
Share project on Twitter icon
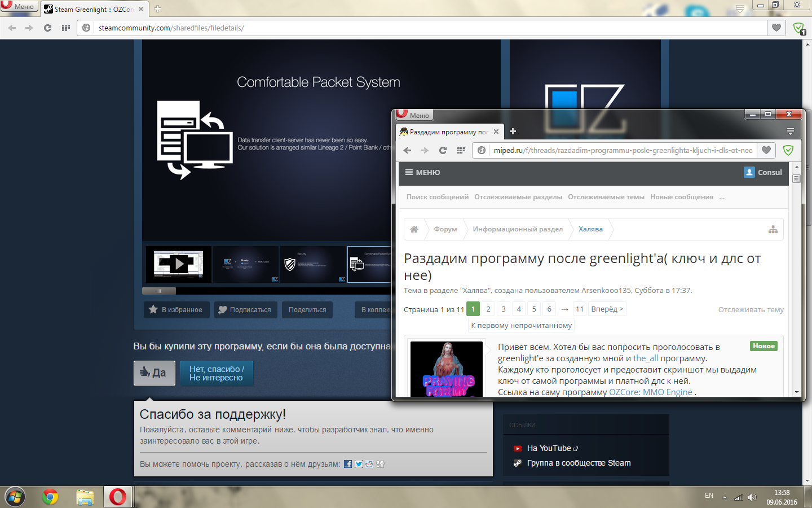pyautogui.click(x=359, y=464)
